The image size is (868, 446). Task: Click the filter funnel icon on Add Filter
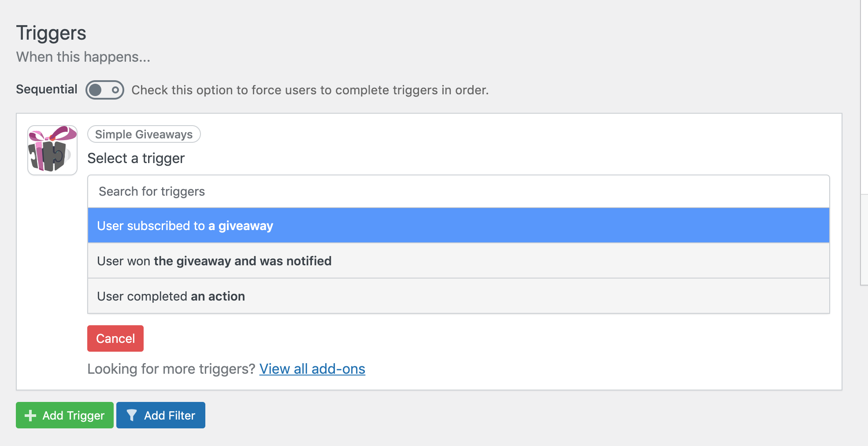133,415
